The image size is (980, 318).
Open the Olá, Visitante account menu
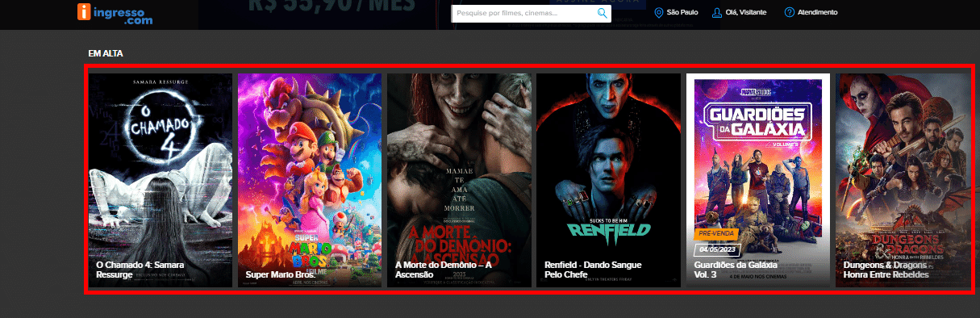coord(740,13)
